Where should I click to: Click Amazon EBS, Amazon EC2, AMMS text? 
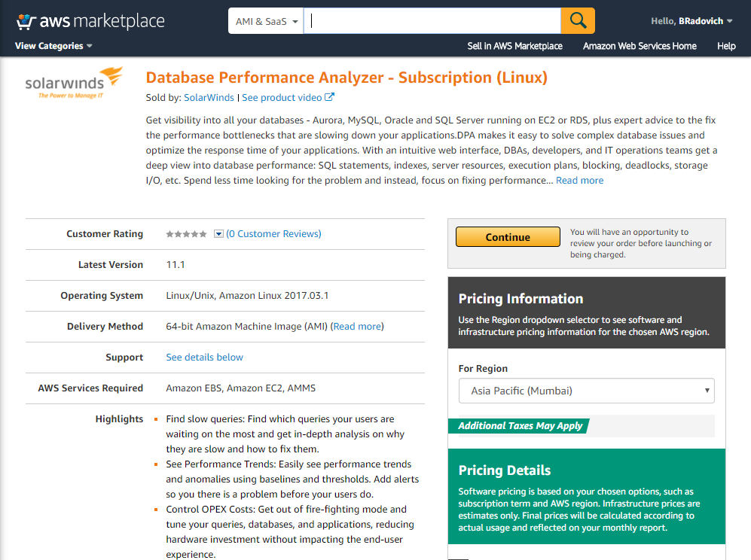tap(240, 388)
